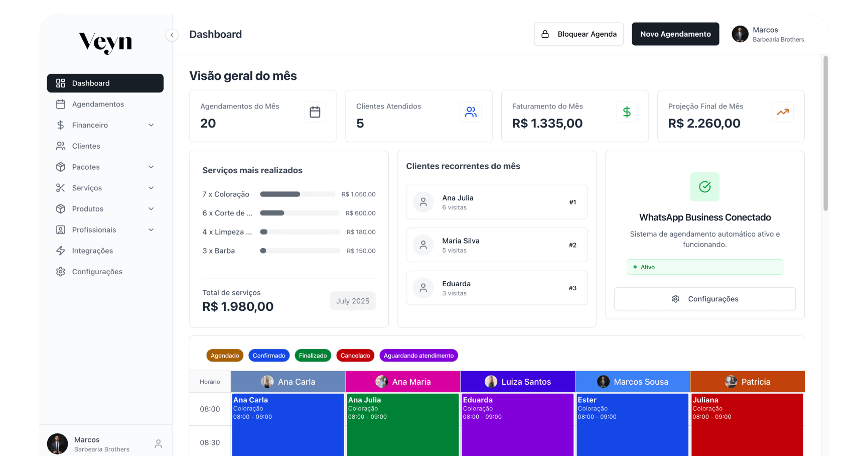The width and height of the screenshot is (868, 456).
Task: Toggle the Cancelado status filter
Action: 355,355
